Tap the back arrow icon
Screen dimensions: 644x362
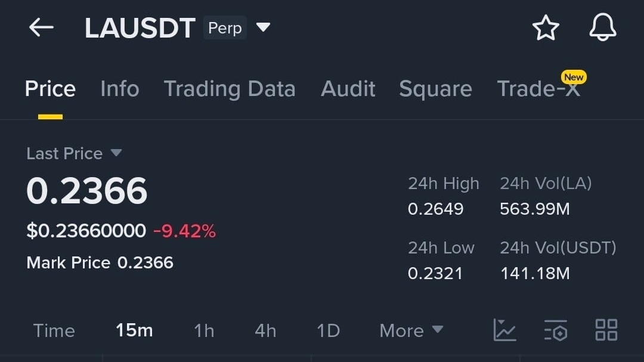(x=41, y=27)
